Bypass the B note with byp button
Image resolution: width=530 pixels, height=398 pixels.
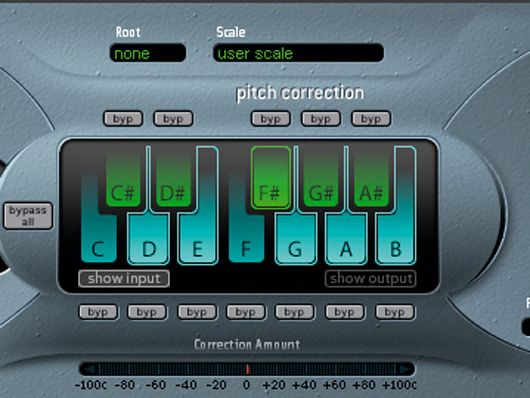(x=394, y=312)
